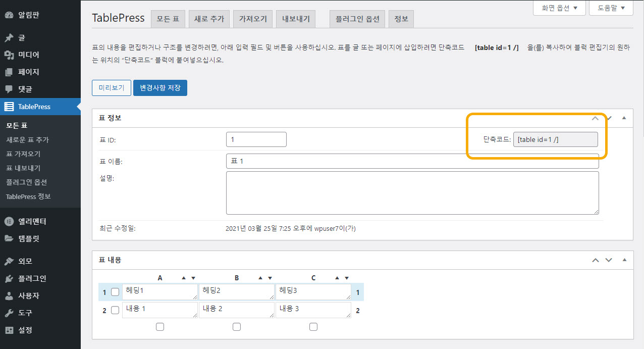Viewport: 644px width, 349px height.
Task: Switch to the 내보내기 tab
Action: (x=296, y=19)
